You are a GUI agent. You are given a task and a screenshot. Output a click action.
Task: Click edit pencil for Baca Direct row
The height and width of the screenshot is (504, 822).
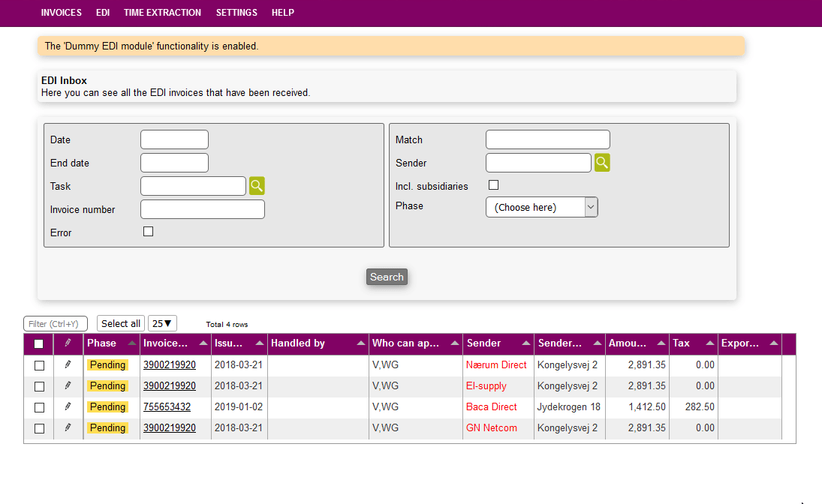[x=68, y=406]
